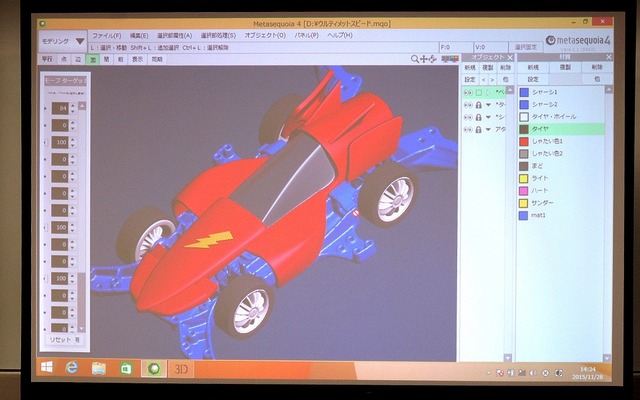
Task: Open Internet Explorer in the taskbar
Action: point(72,369)
